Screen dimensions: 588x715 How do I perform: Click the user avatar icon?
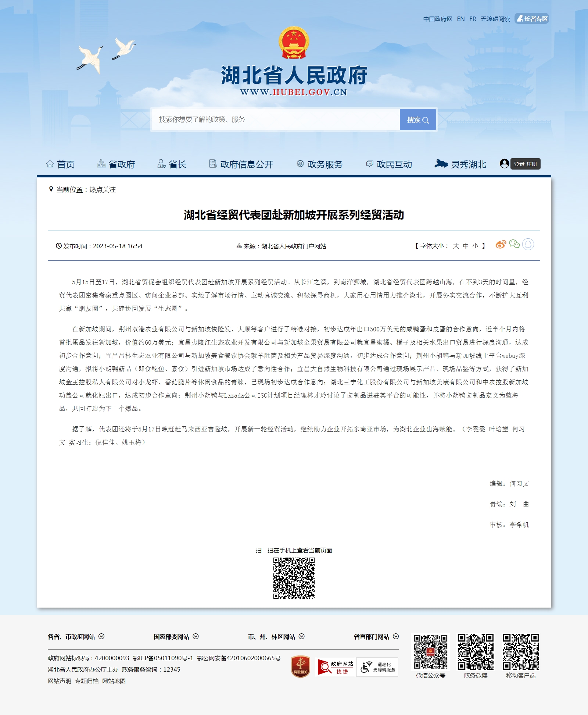(x=504, y=164)
